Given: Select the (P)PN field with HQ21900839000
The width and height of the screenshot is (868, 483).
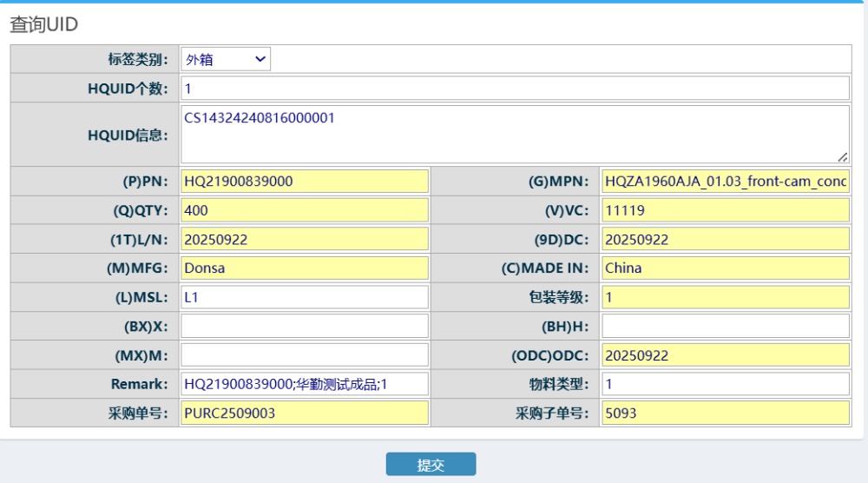Looking at the screenshot, I should coord(305,182).
